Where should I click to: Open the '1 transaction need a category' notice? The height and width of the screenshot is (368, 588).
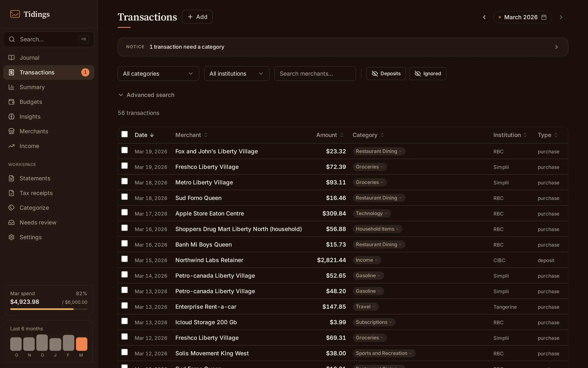(x=343, y=47)
